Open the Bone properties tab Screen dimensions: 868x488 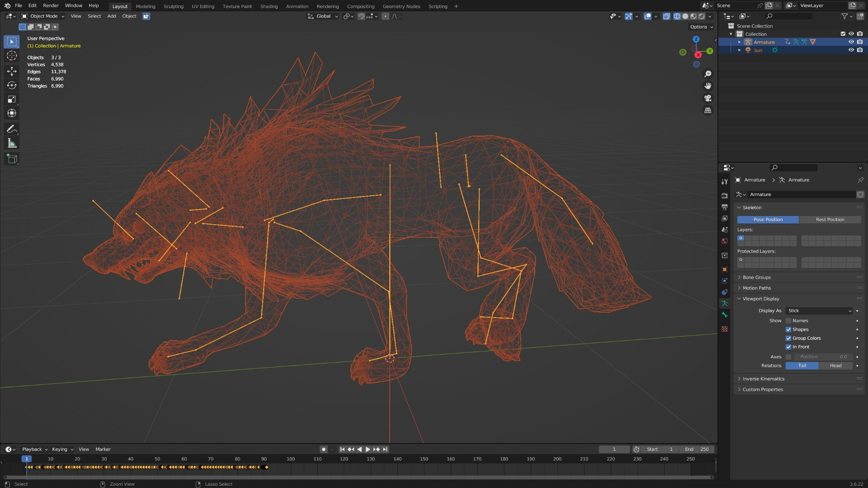(x=725, y=315)
